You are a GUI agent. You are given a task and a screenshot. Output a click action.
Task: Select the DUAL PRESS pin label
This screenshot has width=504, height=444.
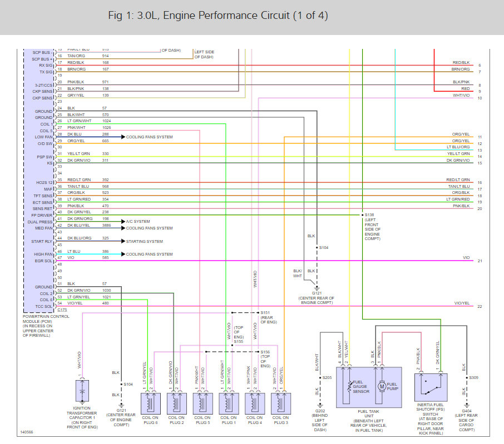(40, 222)
